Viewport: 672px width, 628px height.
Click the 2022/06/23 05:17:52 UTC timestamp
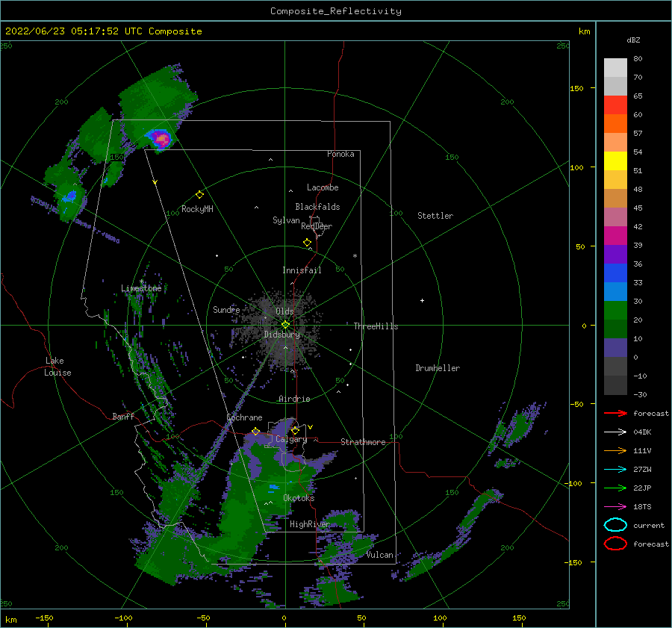pyautogui.click(x=74, y=31)
